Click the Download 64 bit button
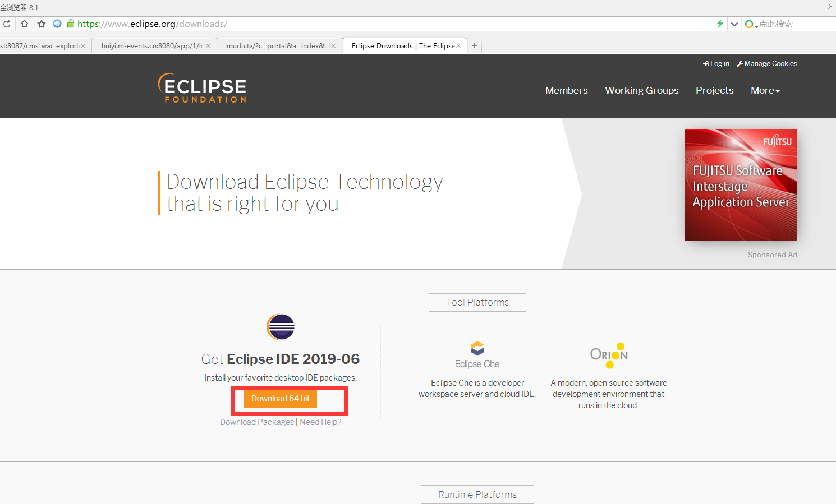Screen dimensions: 836x504 (x=281, y=399)
